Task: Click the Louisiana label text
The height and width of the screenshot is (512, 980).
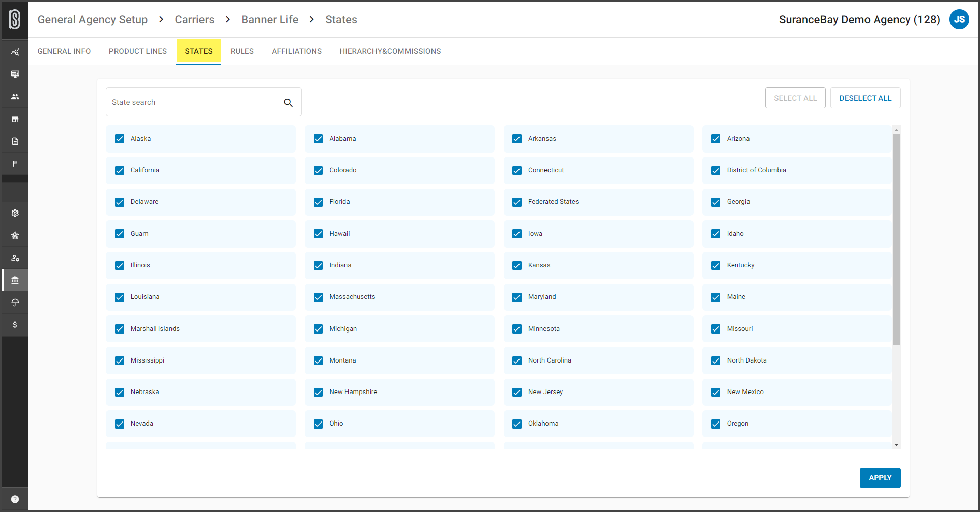Action: point(145,297)
